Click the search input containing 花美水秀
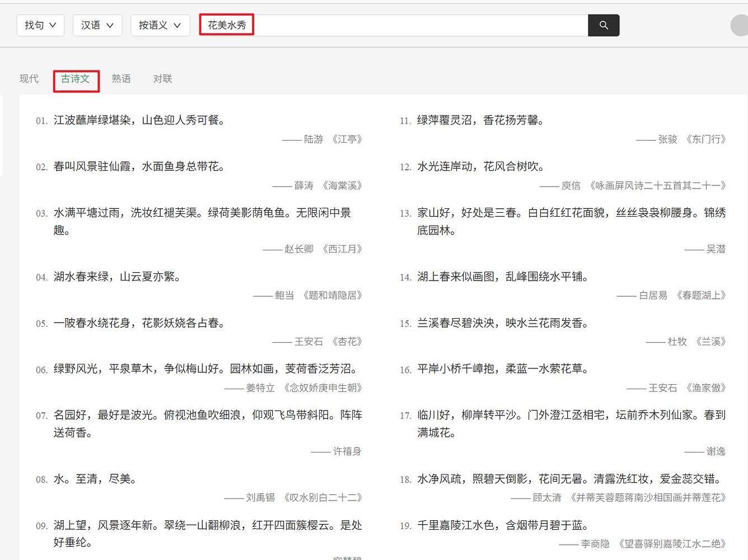748x560 pixels. point(392,25)
